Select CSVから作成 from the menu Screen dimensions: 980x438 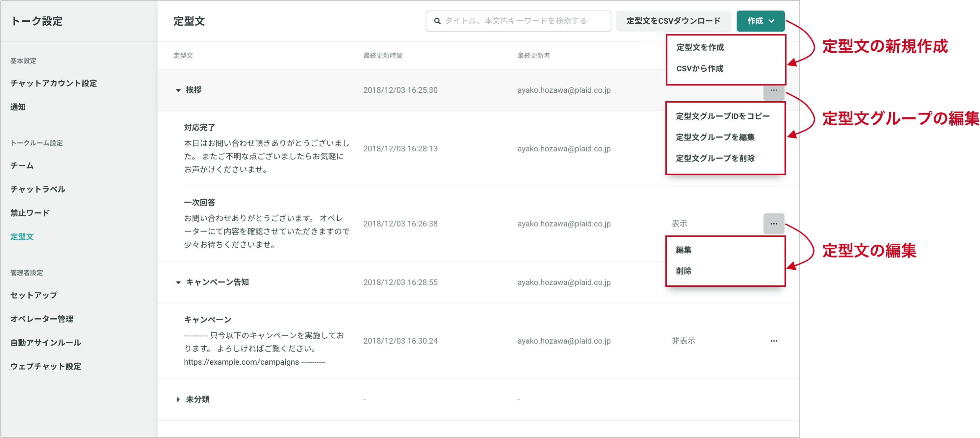click(x=700, y=68)
